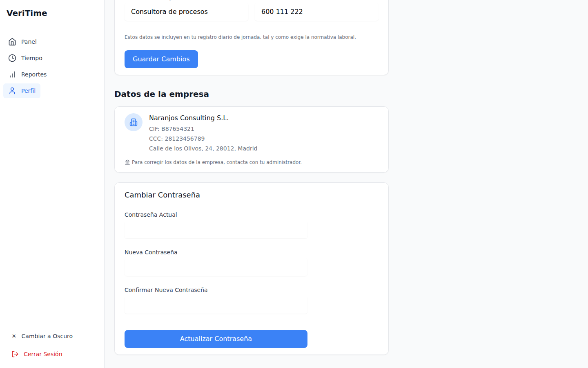Click the Actualizar Contraseña button
This screenshot has width=588, height=368.
click(216, 339)
